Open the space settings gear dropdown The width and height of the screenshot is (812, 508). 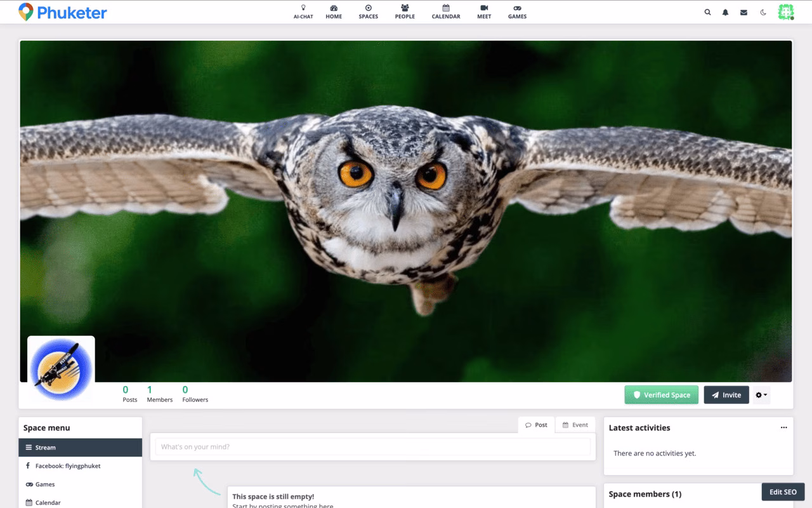[x=761, y=395]
